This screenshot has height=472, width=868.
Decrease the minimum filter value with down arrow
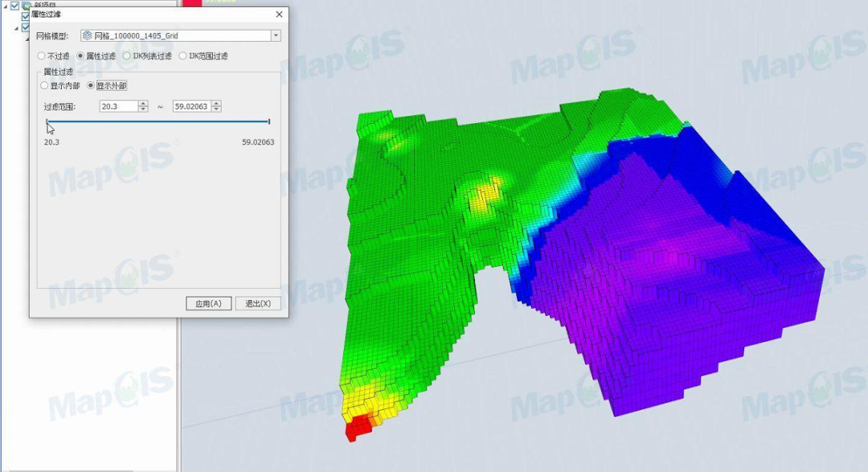coord(143,109)
